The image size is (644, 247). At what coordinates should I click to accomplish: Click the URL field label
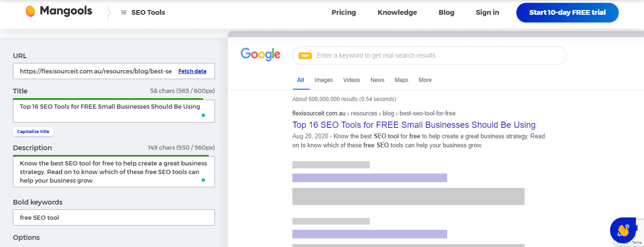coord(20,56)
